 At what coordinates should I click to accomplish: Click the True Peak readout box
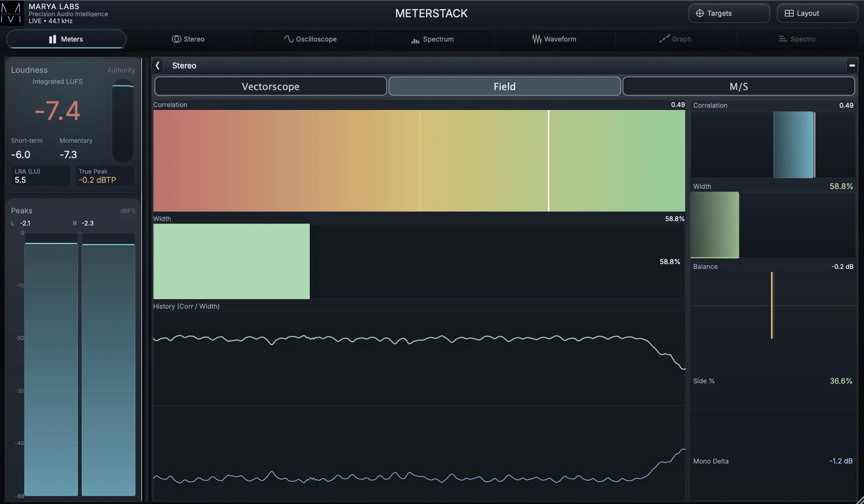click(x=105, y=176)
